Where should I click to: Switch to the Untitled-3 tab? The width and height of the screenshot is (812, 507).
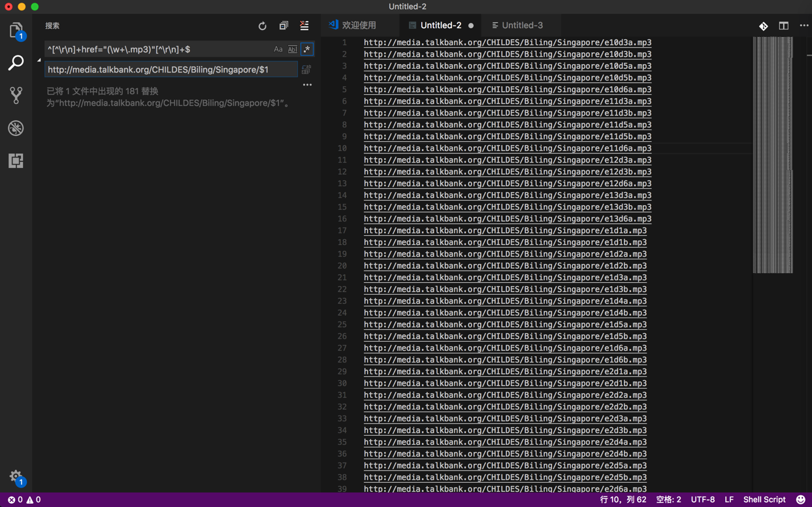point(522,25)
